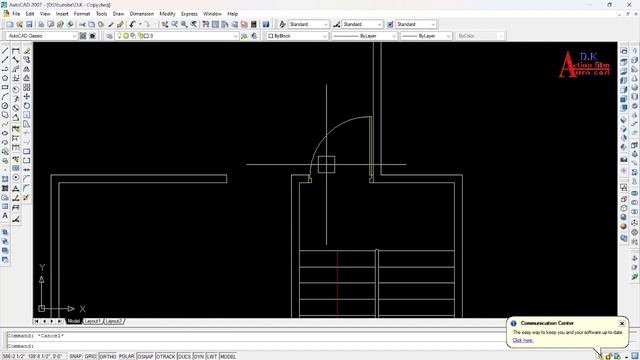
Task: Select the Polygon draw tool
Action: click(x=5, y=78)
